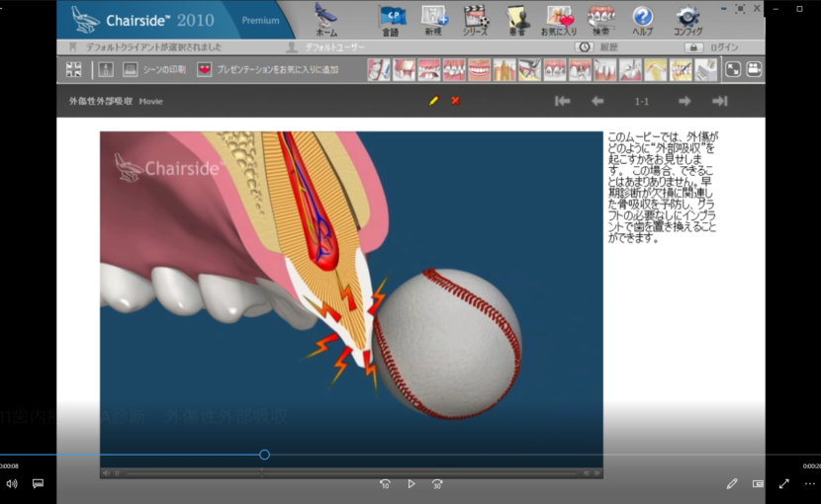Open the four-square grid view icon
This screenshot has height=504, width=821.
(x=74, y=69)
